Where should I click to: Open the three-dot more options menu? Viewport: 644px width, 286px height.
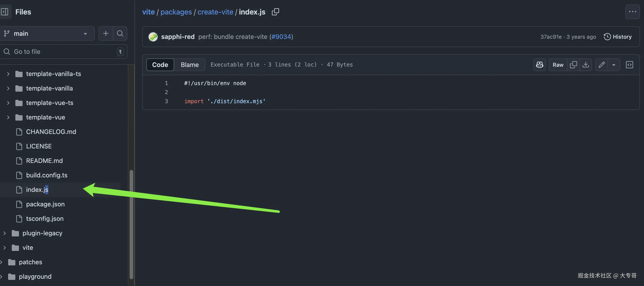pos(632,12)
